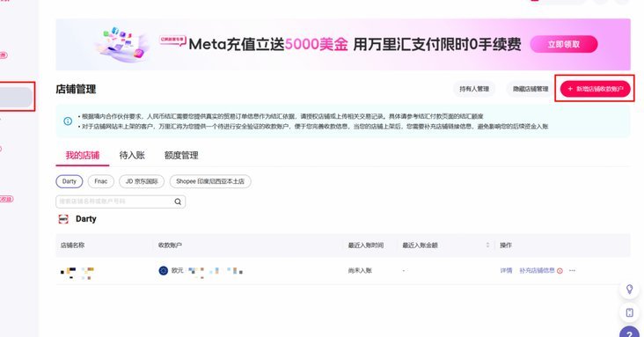Click 补充店铺信息 link
Viewport: 644px width, 337px height.
coord(537,270)
